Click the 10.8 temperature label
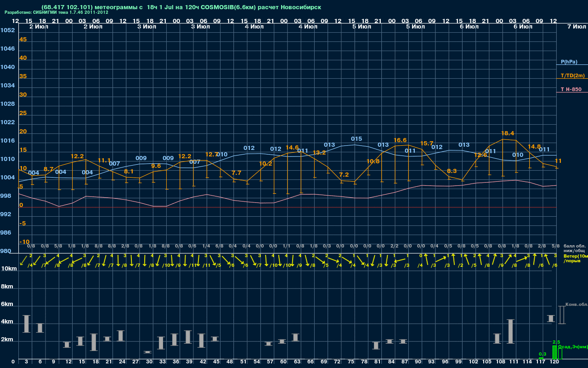The image size is (588, 368). (x=373, y=161)
